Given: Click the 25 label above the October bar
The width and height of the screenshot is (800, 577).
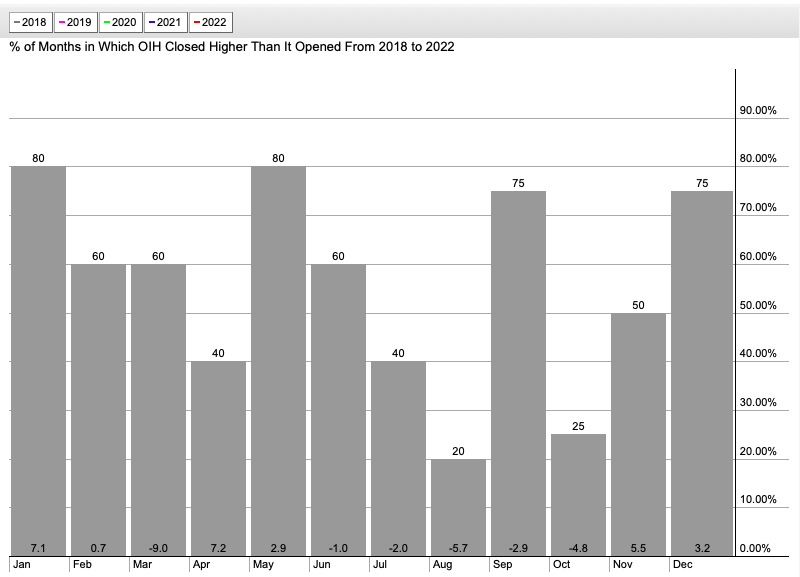Looking at the screenshot, I should (579, 426).
